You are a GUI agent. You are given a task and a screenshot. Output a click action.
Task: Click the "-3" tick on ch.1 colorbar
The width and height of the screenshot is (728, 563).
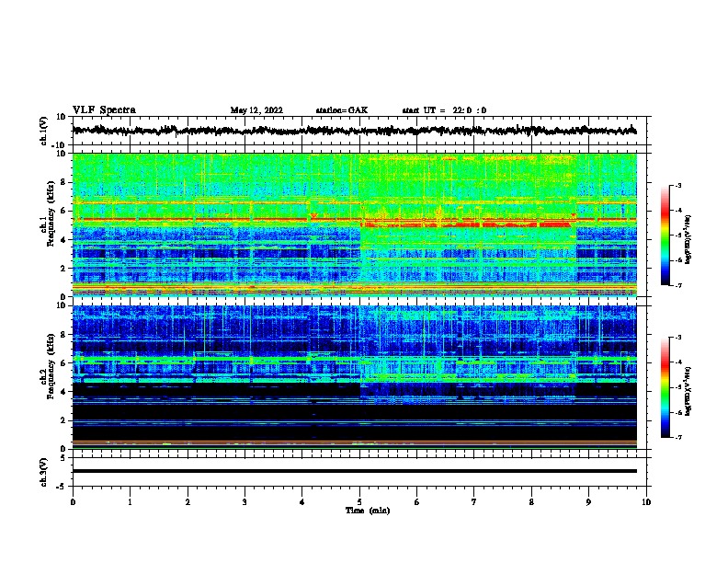click(677, 186)
